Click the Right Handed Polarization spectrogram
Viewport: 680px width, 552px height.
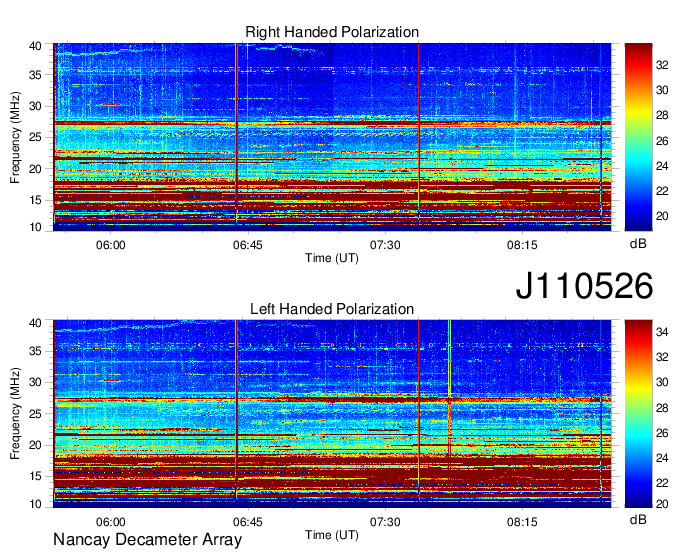pos(332,137)
